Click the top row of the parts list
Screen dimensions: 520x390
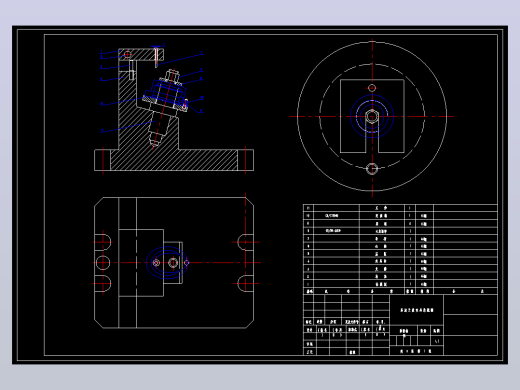point(400,208)
